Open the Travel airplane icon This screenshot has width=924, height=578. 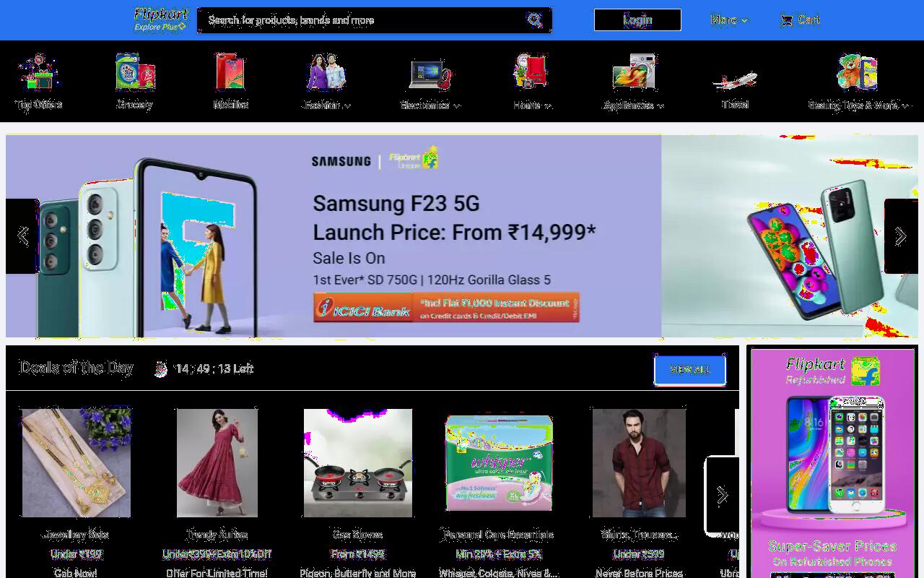tap(735, 78)
